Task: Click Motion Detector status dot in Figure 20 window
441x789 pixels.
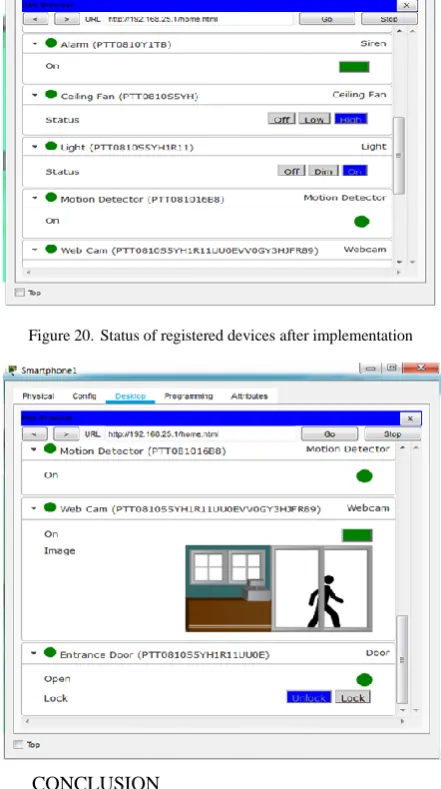Action: [51, 197]
